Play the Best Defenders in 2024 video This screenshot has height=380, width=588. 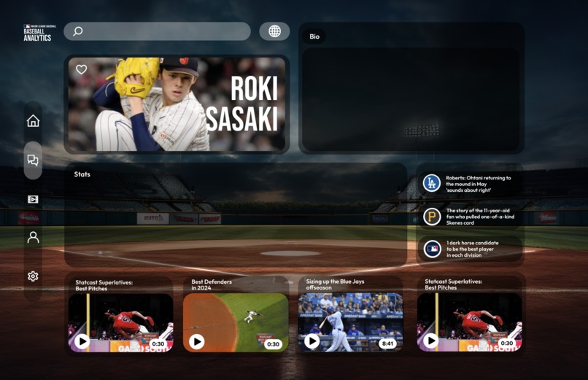coord(196,341)
